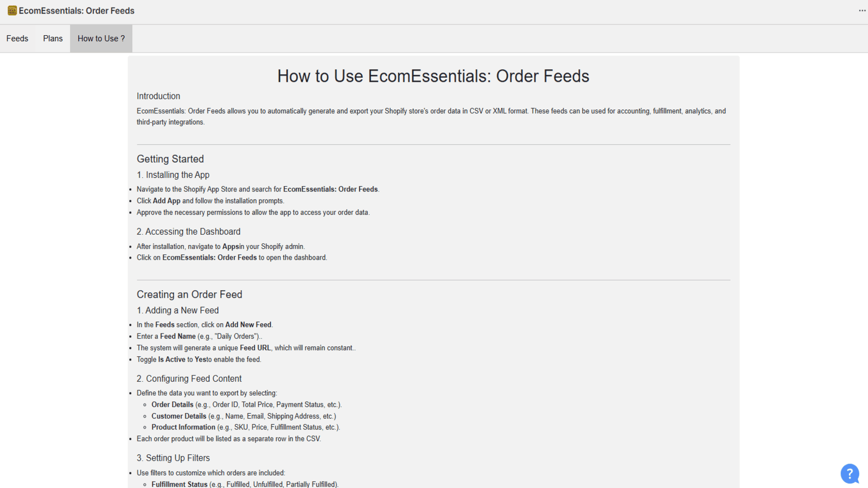The height and width of the screenshot is (488, 868).
Task: Open the three-dot more options menu
Action: click(x=862, y=11)
